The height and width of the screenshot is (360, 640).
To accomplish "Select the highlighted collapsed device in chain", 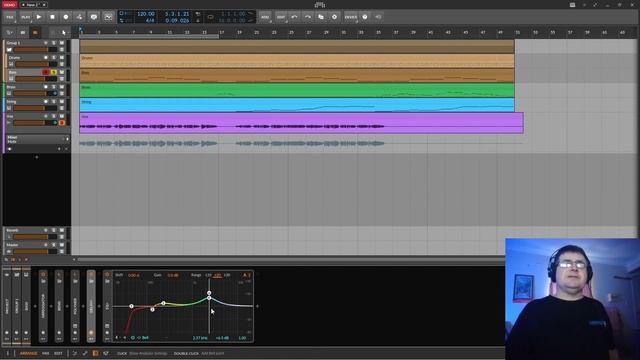I will (x=91, y=306).
